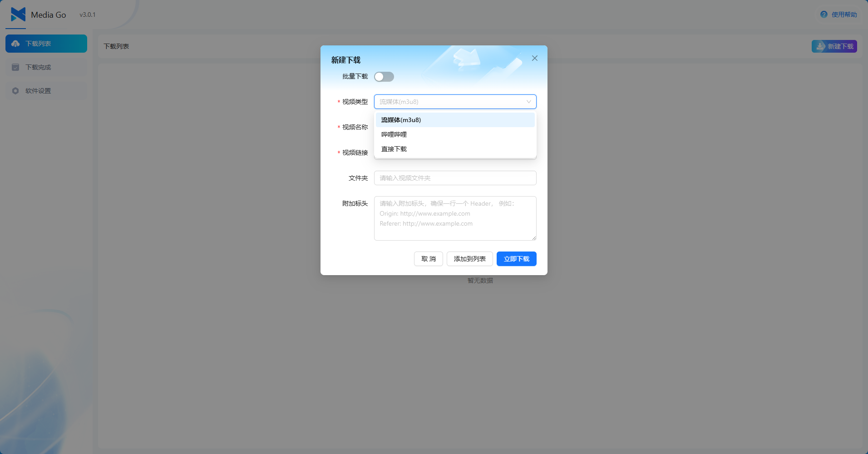Open the 视频类型 dropdown box
Viewport: 868px width, 454px height.
coord(455,102)
